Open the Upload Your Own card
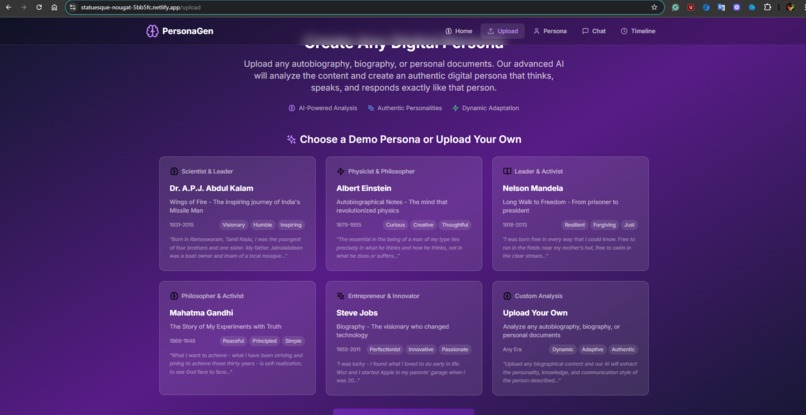The width and height of the screenshot is (806, 415). pos(571,338)
